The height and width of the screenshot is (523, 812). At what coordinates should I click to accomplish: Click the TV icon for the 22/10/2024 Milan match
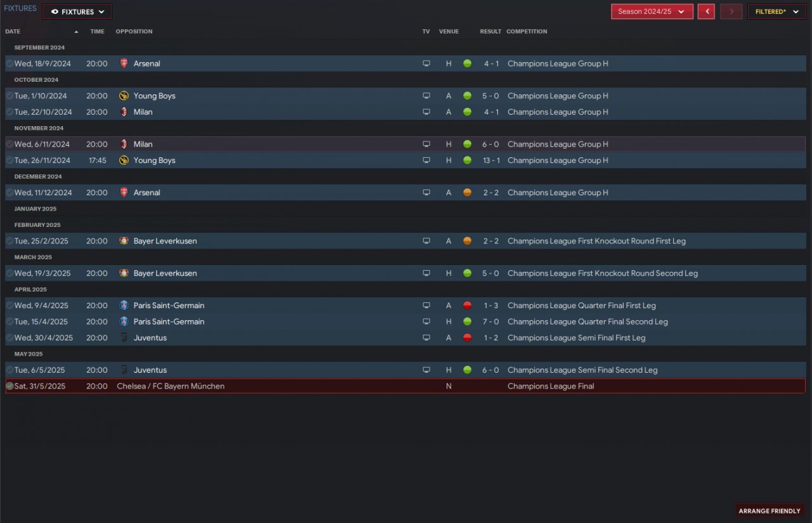tap(426, 112)
